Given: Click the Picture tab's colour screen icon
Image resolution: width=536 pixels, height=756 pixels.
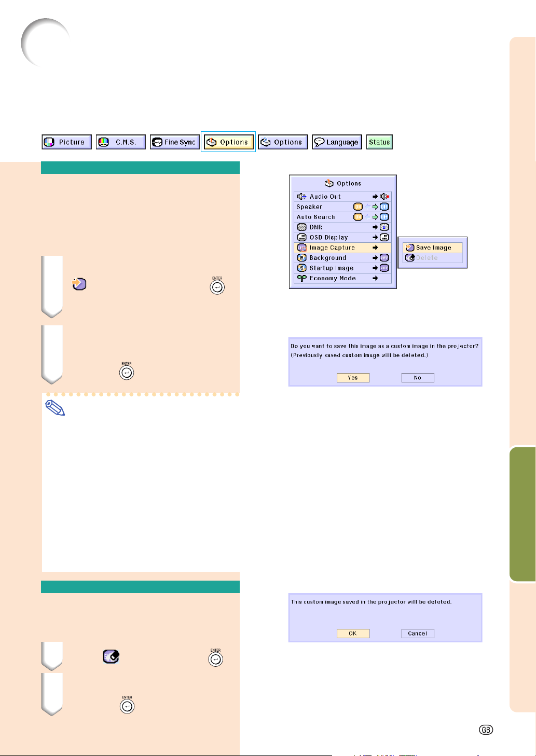Looking at the screenshot, I should [x=49, y=142].
